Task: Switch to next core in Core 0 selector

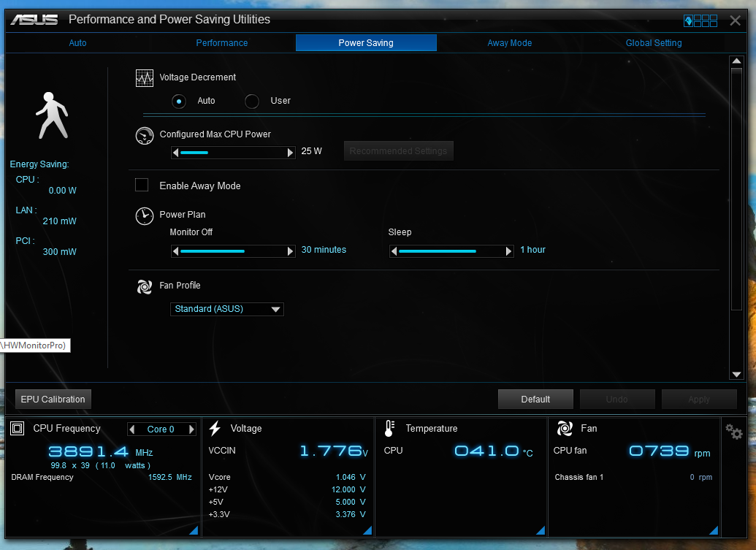Action: [191, 429]
